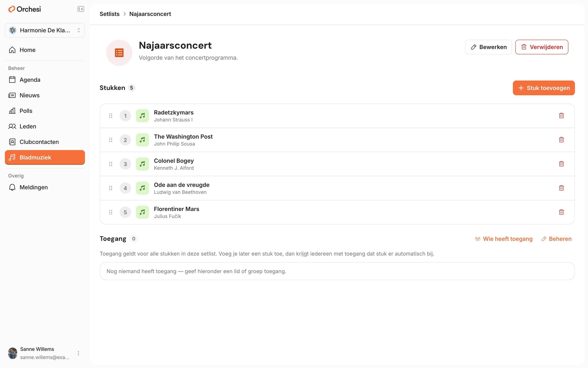Viewport: 588px width, 368px height.
Task: Click Verwijderen to delete setlist
Action: 542,47
